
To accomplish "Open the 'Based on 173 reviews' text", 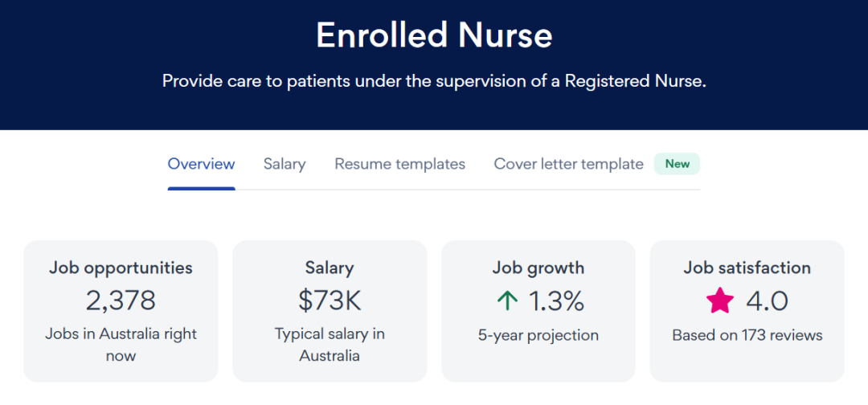I will tap(747, 335).
